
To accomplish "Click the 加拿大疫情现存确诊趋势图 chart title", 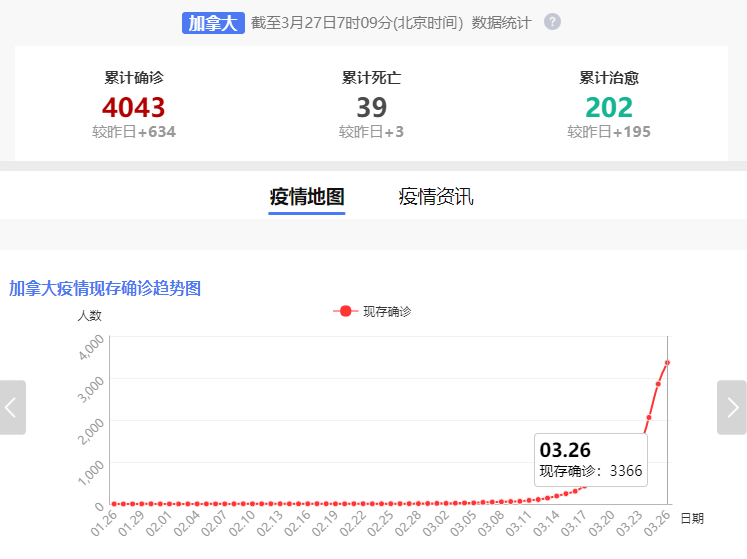I will click(x=105, y=288).
